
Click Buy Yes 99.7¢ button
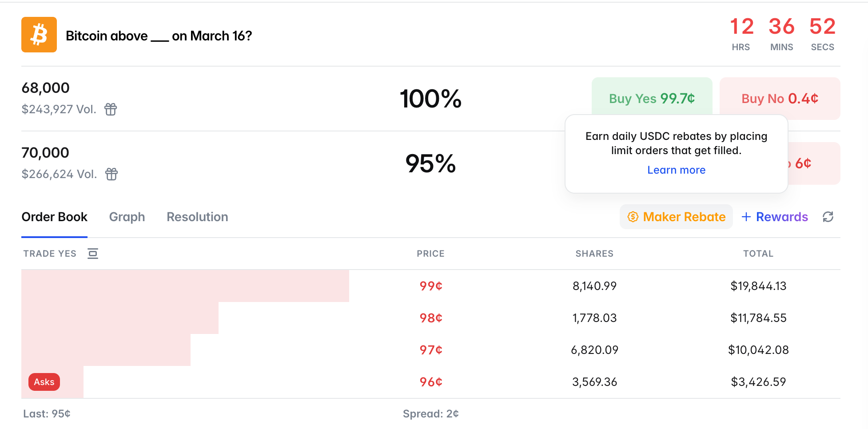click(x=652, y=98)
